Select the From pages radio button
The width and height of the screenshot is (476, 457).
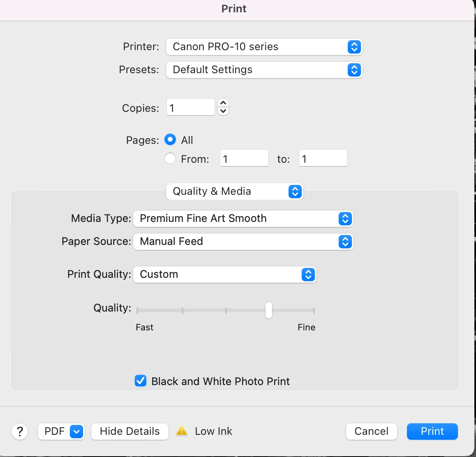[x=170, y=159]
